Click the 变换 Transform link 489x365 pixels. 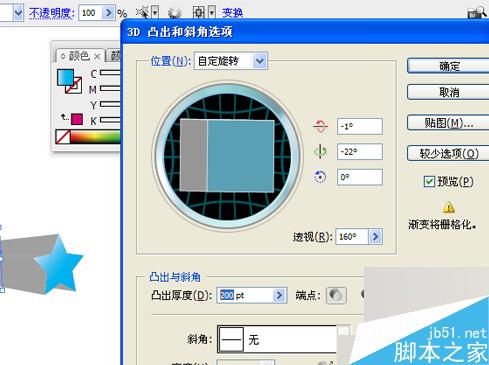(x=232, y=13)
